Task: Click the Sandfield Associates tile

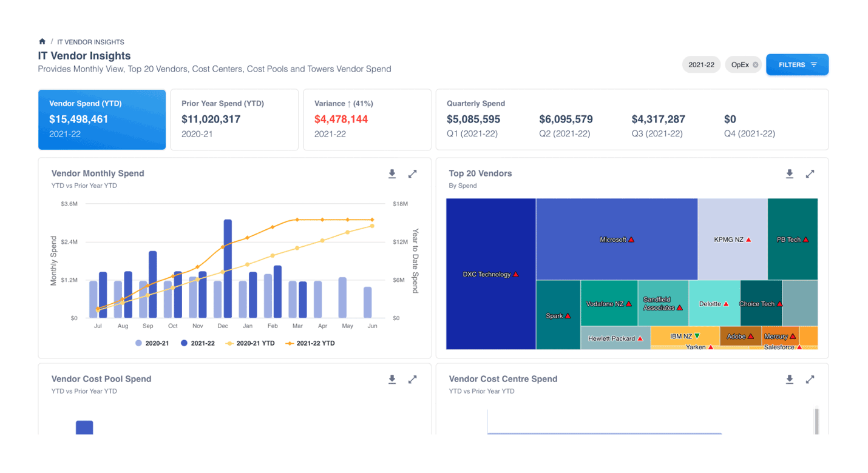Action: point(663,303)
